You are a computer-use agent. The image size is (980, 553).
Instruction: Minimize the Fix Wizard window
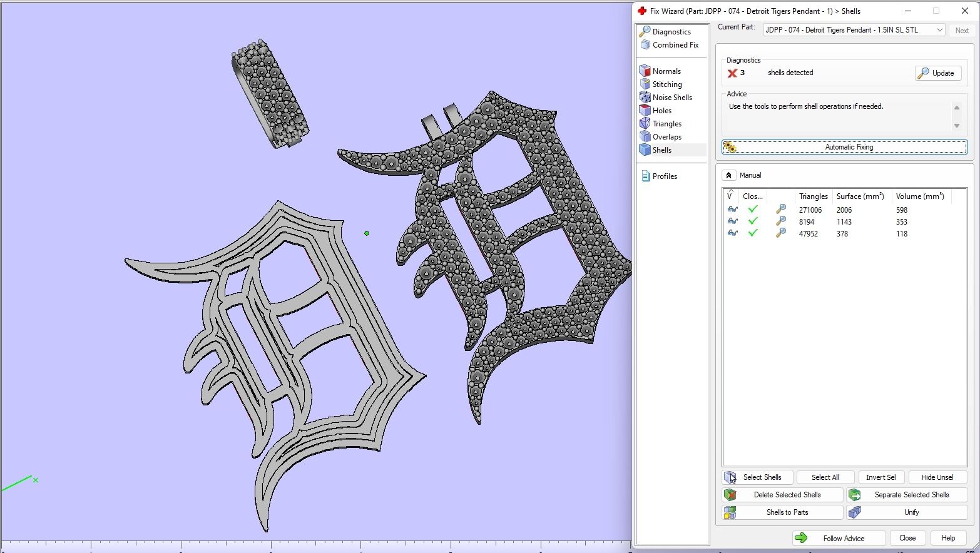[907, 11]
